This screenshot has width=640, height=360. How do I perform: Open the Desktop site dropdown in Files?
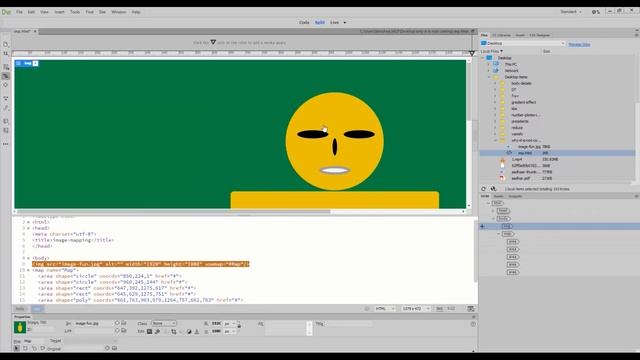[523, 43]
